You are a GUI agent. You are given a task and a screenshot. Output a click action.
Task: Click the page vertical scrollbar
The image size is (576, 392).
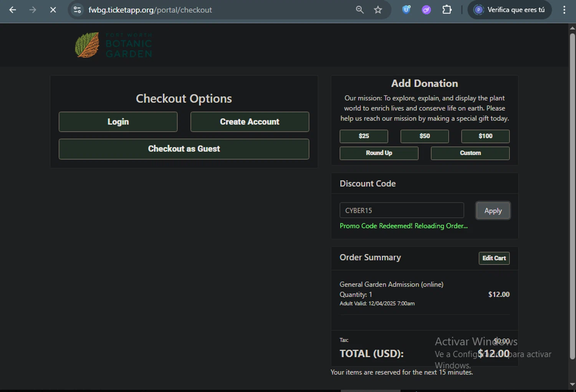coord(572,196)
